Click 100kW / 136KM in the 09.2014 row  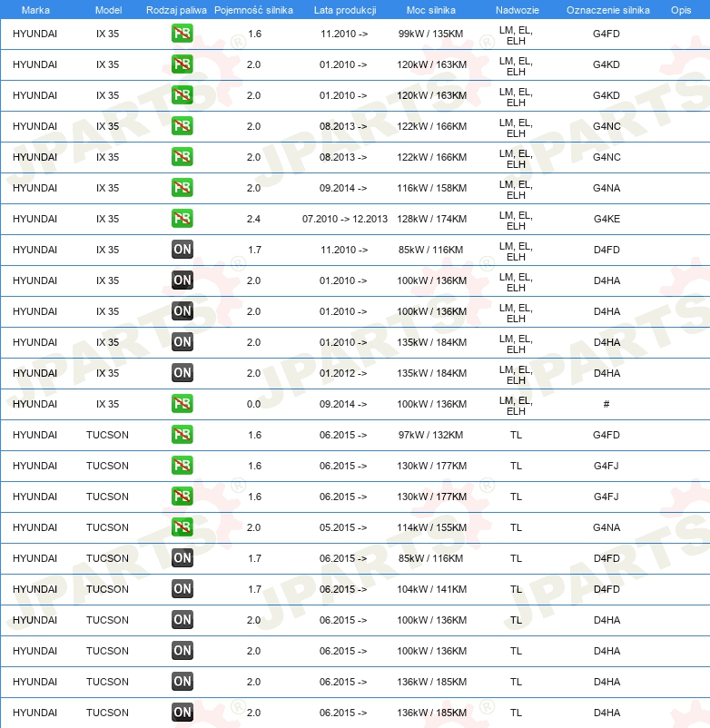point(431,404)
